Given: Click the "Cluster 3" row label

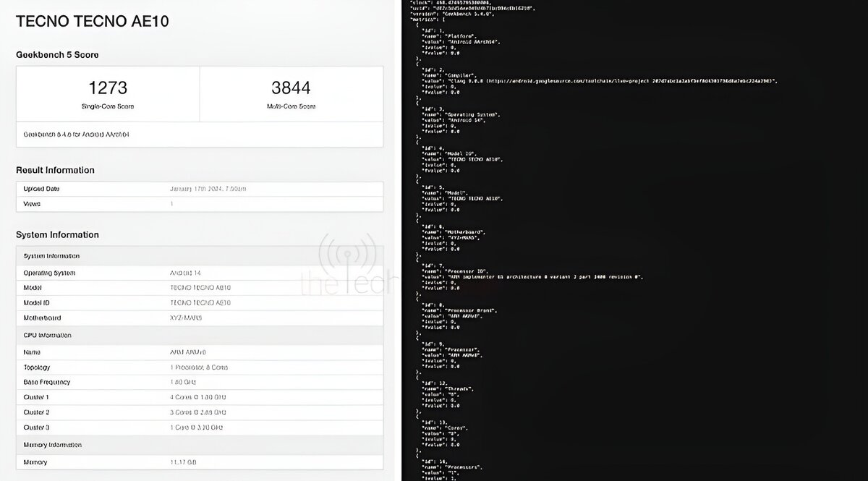Looking at the screenshot, I should pyautogui.click(x=36, y=427).
